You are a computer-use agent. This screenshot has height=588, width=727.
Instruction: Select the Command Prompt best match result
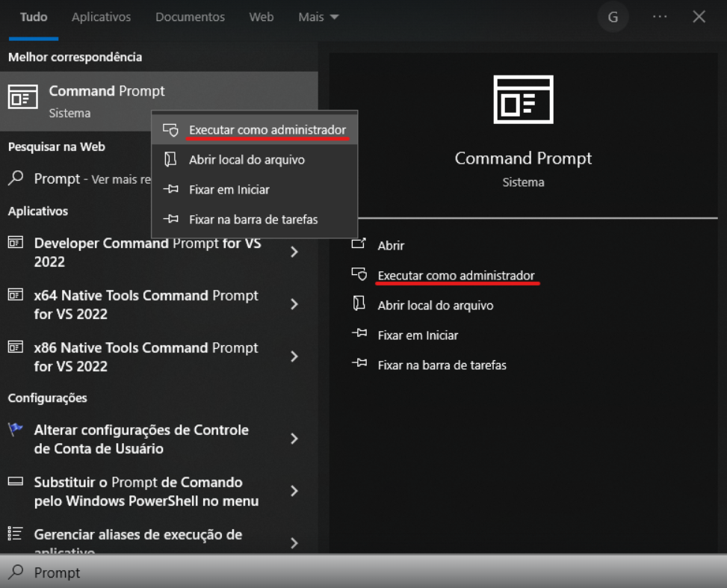pos(159,101)
